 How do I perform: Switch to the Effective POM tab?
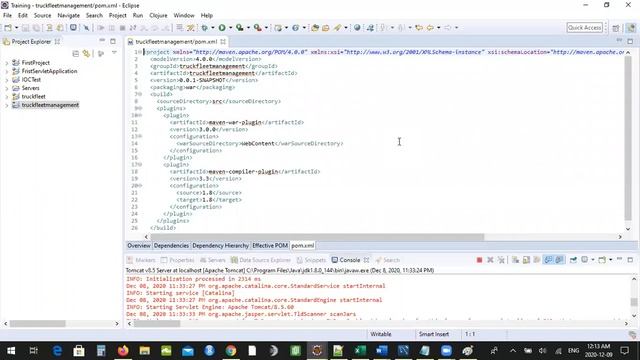pyautogui.click(x=270, y=246)
